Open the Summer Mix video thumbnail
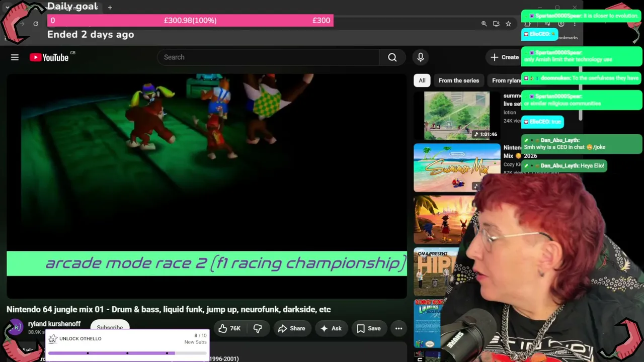The height and width of the screenshot is (362, 644). point(457,168)
